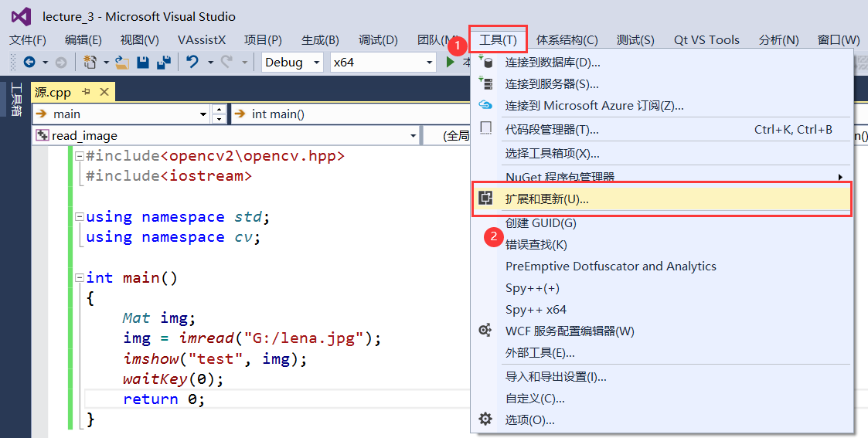Viewport: 868px width, 438px height.
Task: Collapse the int main() fold box
Action: 79,277
